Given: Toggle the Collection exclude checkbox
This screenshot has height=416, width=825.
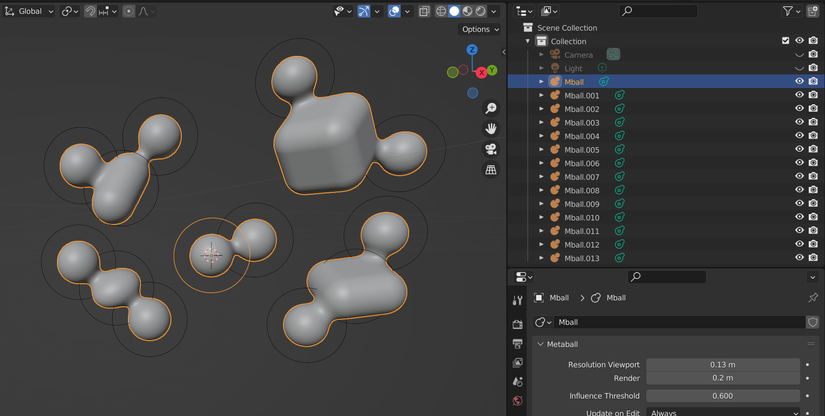Looking at the screenshot, I should [x=786, y=40].
